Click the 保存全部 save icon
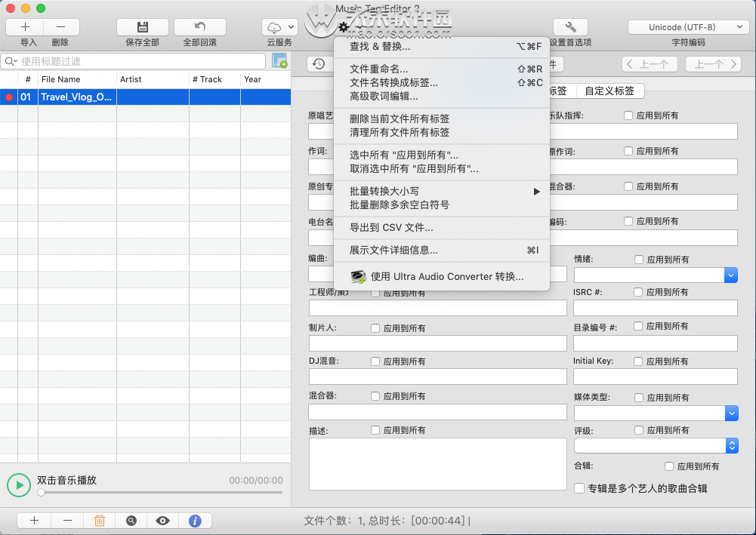The image size is (756, 535). pos(143,27)
